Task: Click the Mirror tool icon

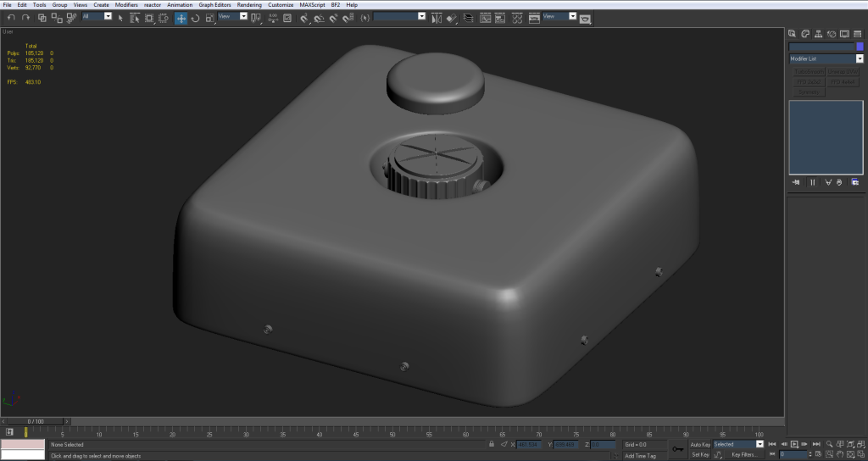Action: [x=437, y=18]
